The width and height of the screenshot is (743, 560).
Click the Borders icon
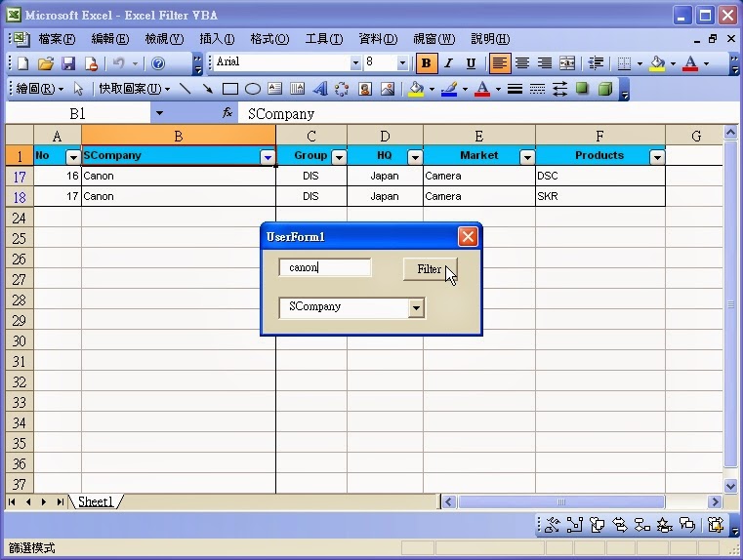[624, 63]
